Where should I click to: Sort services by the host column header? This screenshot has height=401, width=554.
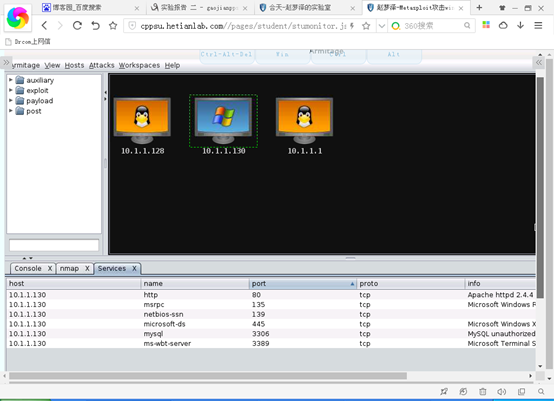[x=73, y=283]
